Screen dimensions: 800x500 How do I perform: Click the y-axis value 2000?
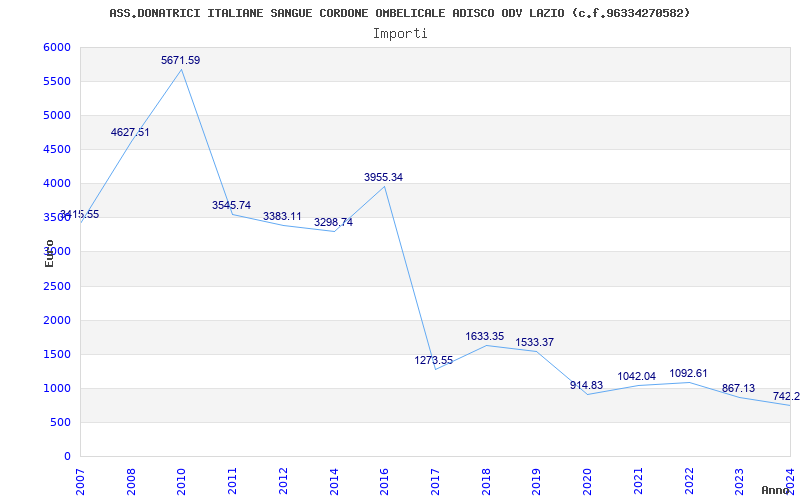(58, 320)
